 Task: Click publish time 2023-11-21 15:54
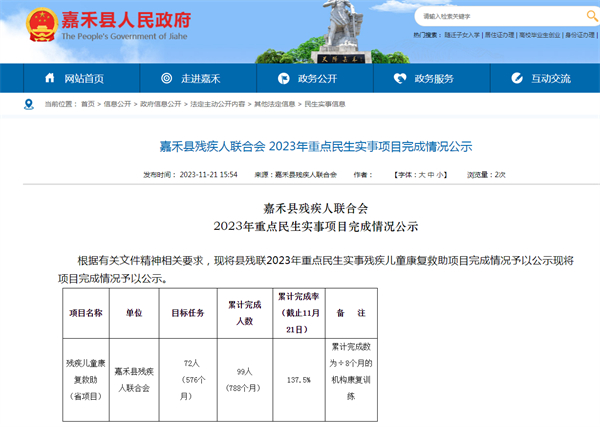(x=208, y=175)
